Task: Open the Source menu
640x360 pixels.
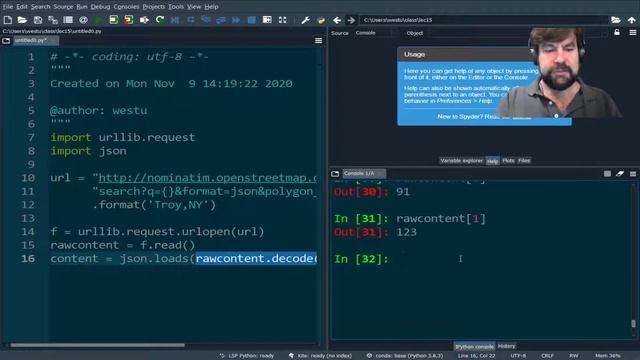Action: [63, 7]
